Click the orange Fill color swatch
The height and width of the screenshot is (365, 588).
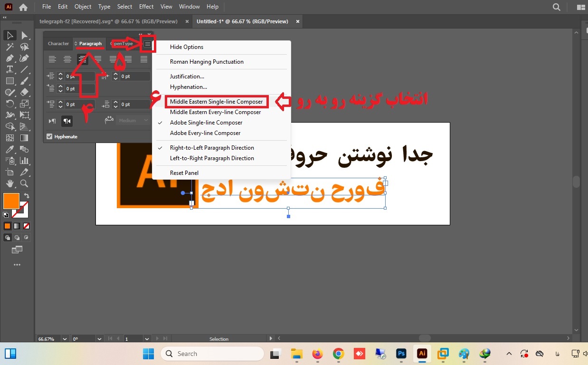(11, 201)
